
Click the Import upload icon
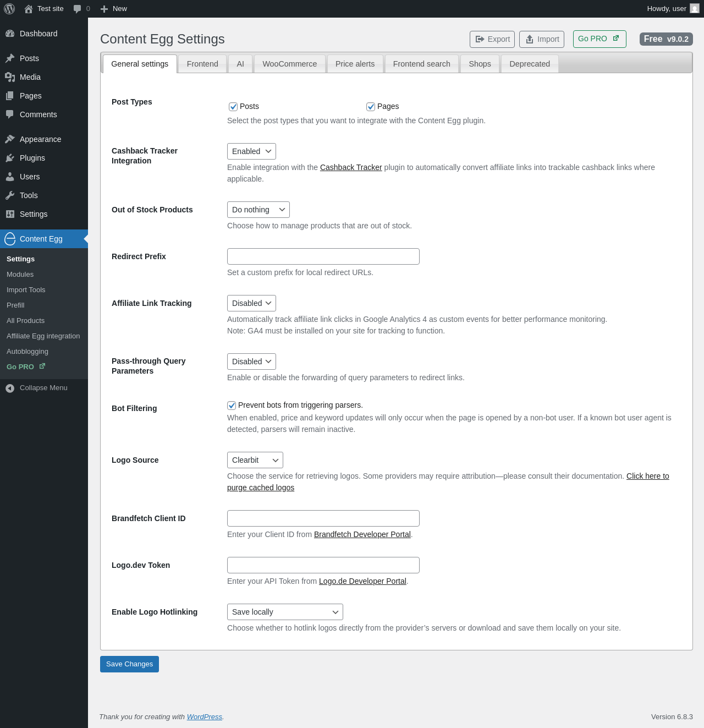[530, 39]
